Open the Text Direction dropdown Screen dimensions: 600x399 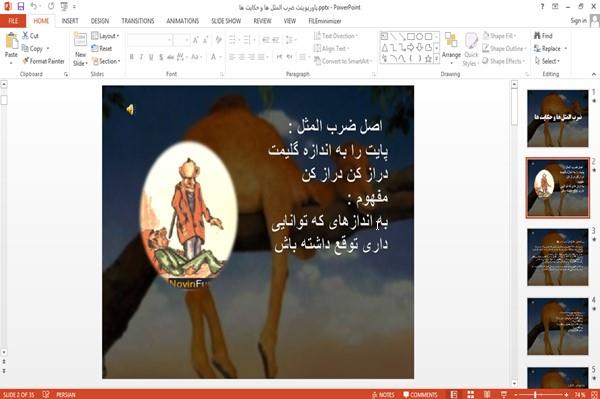336,36
